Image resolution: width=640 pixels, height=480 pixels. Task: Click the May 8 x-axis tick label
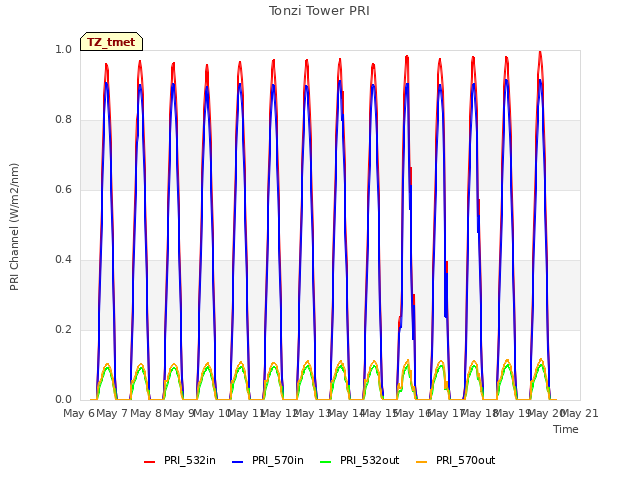click(x=146, y=413)
